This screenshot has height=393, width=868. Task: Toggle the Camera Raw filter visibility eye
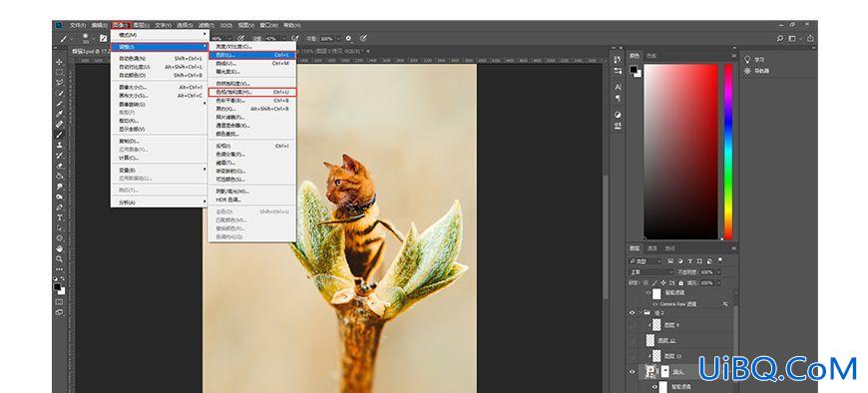655,304
